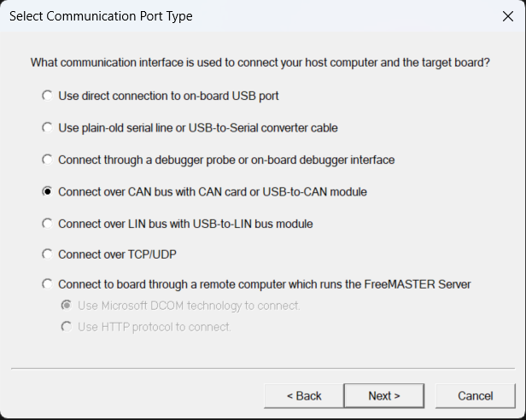
Task: Click the 'USB-to-CAN module' label text
Action: [x=311, y=192]
